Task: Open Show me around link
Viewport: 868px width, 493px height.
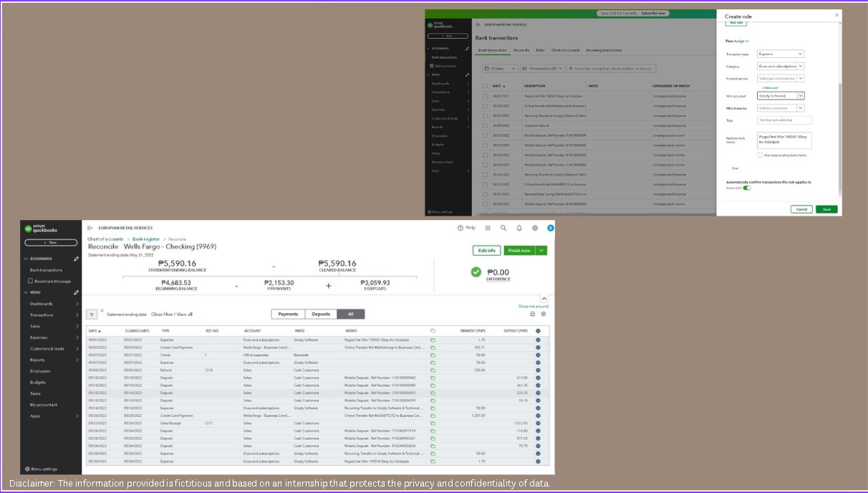Action: pos(534,306)
